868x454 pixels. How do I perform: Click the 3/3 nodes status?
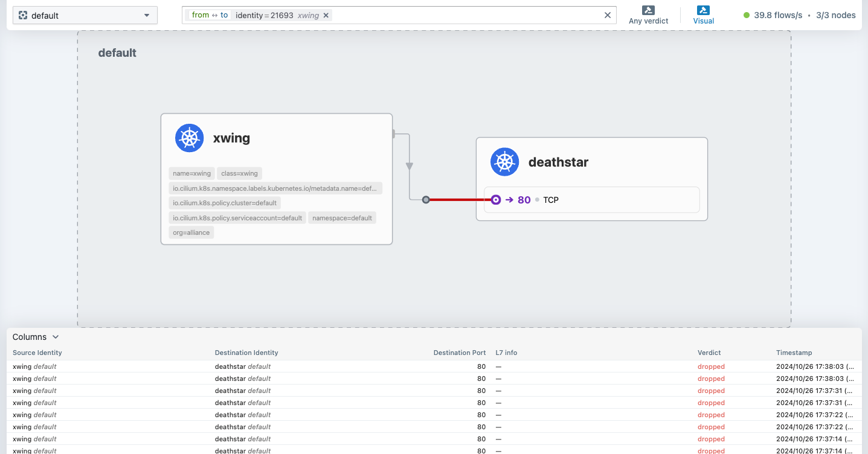point(835,15)
